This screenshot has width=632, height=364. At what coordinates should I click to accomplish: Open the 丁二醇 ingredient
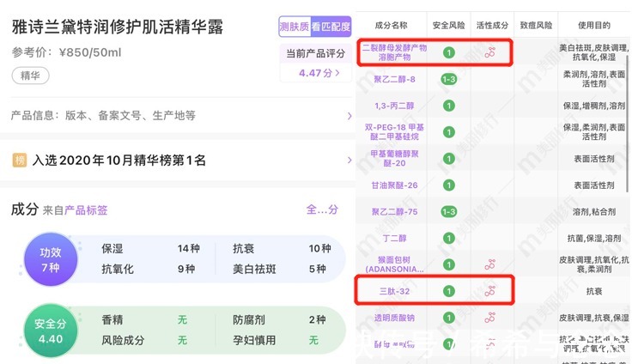click(394, 239)
